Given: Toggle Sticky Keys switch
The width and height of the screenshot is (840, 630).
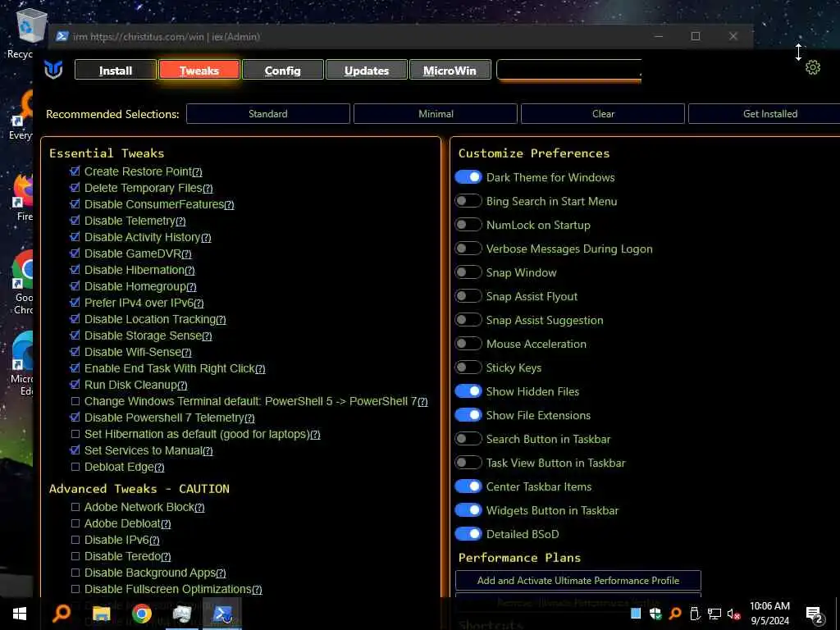Looking at the screenshot, I should coord(468,367).
